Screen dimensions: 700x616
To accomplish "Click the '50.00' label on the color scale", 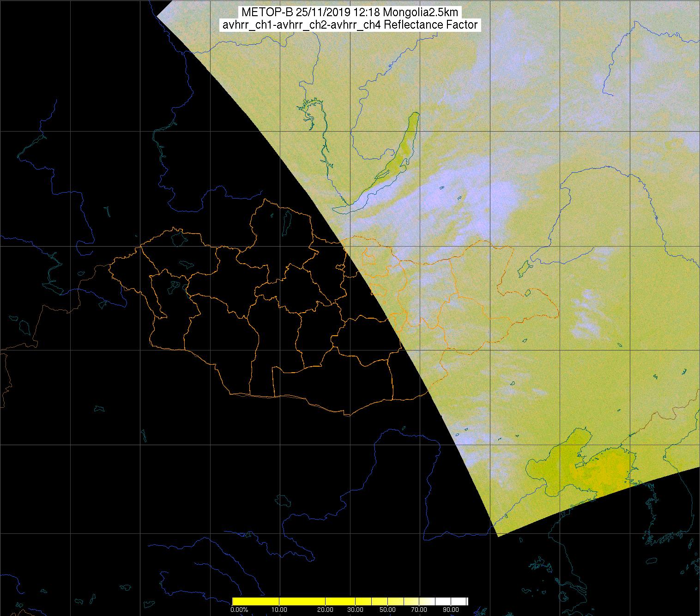I will [387, 610].
